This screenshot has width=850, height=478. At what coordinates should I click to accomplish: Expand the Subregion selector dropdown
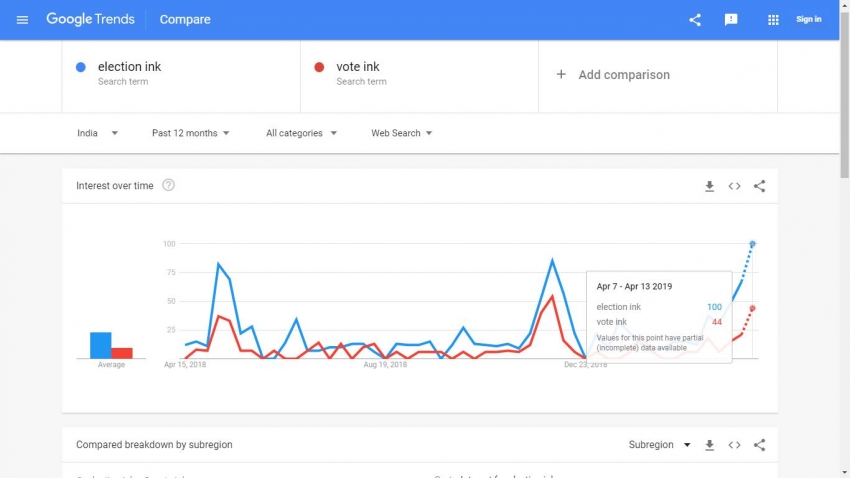pyautogui.click(x=659, y=445)
